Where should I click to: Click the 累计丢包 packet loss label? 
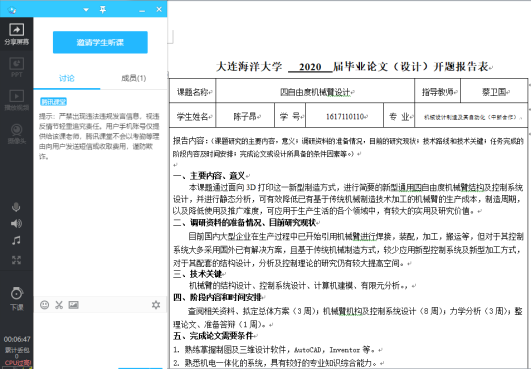coord(17,350)
